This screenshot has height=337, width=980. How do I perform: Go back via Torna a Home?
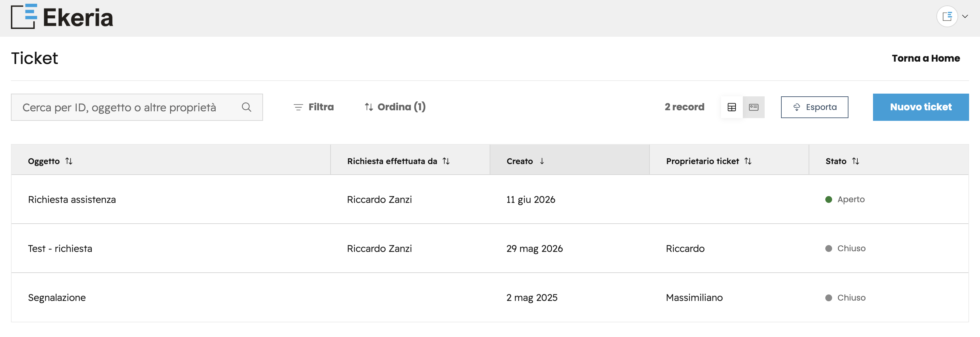pos(925,58)
